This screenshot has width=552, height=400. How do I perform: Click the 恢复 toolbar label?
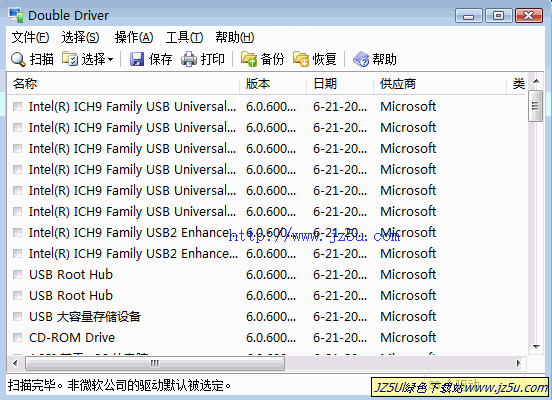[x=324, y=59]
